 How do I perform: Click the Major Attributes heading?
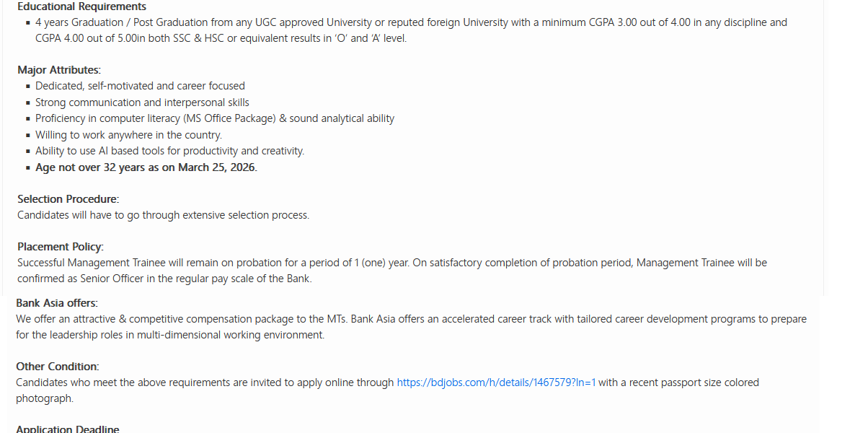pyautogui.click(x=59, y=70)
